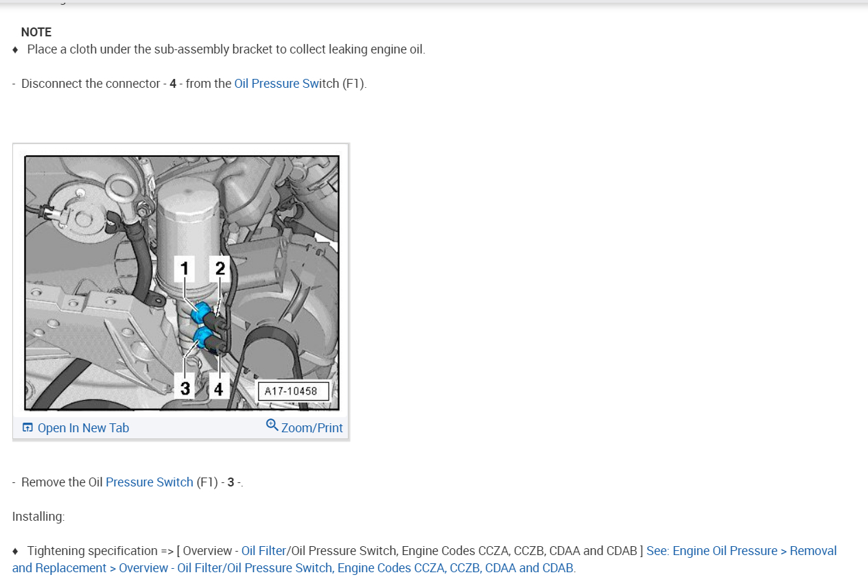Click callout number 1 in the diagram
The width and height of the screenshot is (868, 588).
point(185,268)
